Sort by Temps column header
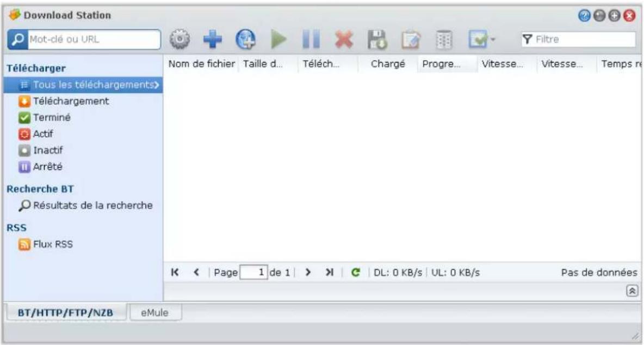644x345 pixels. [619, 64]
